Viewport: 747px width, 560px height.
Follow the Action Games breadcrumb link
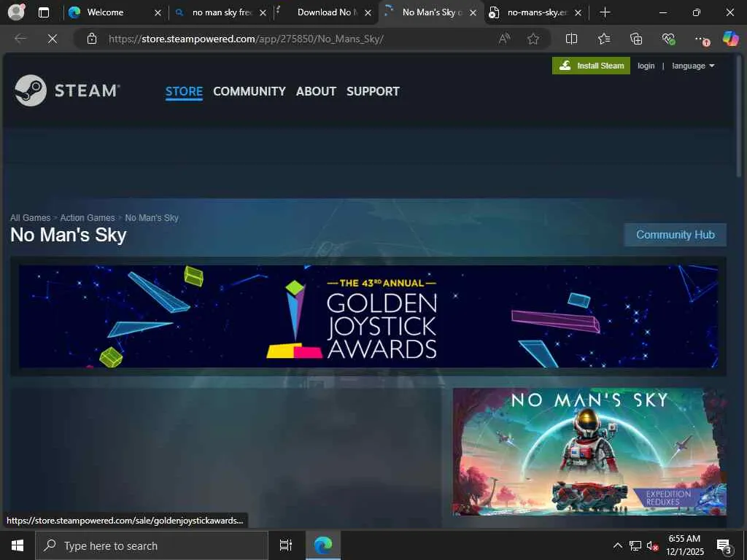tap(88, 217)
